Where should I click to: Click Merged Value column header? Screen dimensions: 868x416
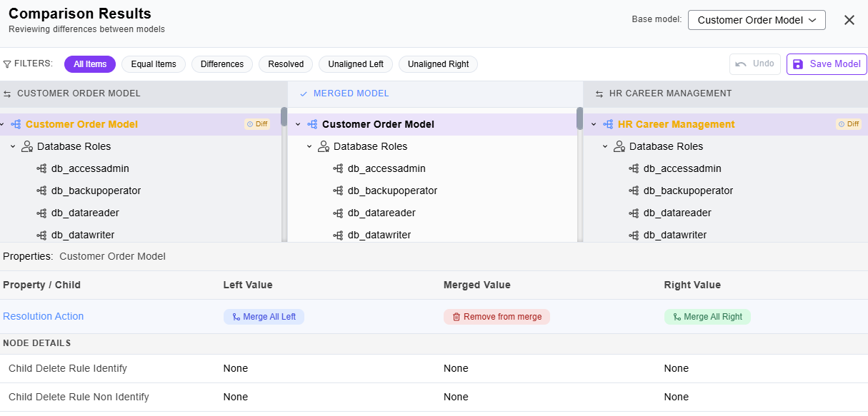(x=477, y=285)
